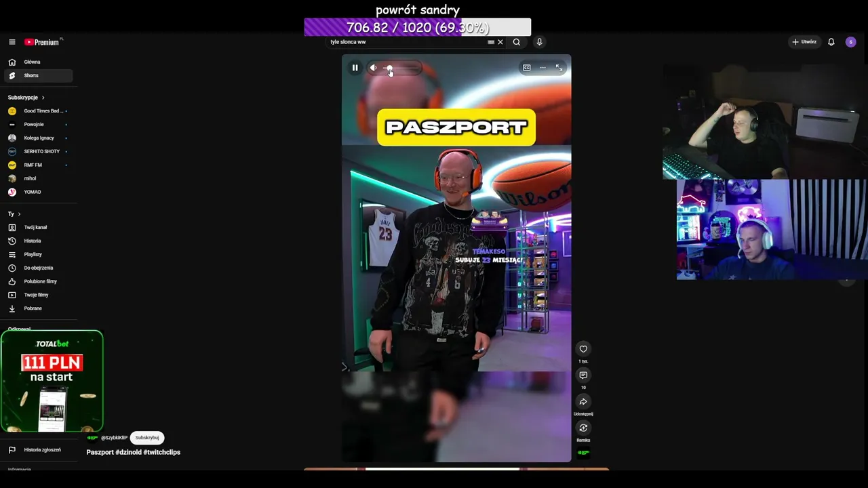
Task: Pause the Shorts video
Action: click(x=355, y=68)
